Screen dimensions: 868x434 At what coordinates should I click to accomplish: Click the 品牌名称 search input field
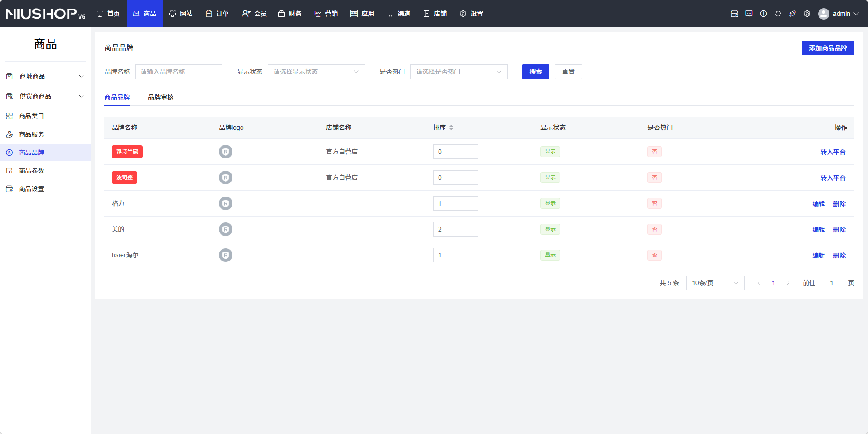coord(178,72)
